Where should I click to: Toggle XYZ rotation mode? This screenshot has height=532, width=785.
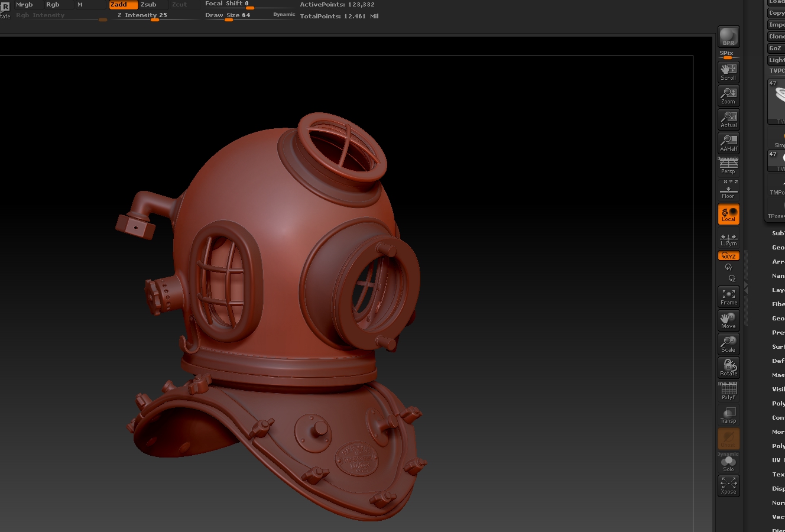pyautogui.click(x=728, y=255)
